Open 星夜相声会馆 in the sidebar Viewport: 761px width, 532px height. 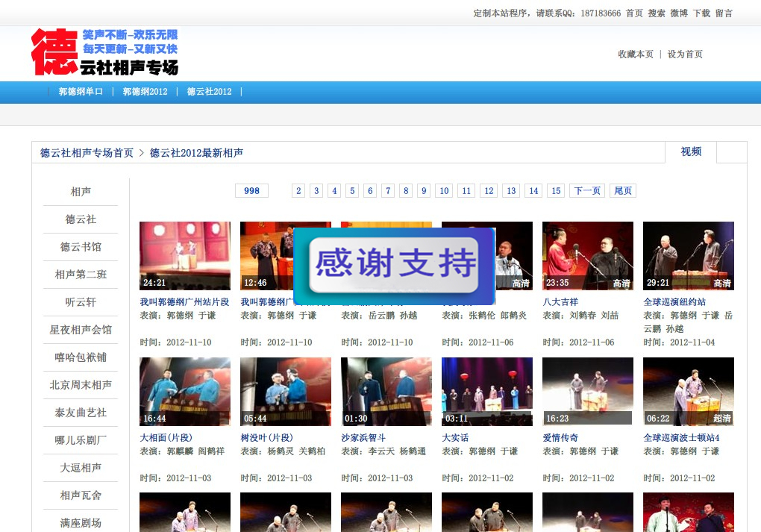tap(81, 330)
